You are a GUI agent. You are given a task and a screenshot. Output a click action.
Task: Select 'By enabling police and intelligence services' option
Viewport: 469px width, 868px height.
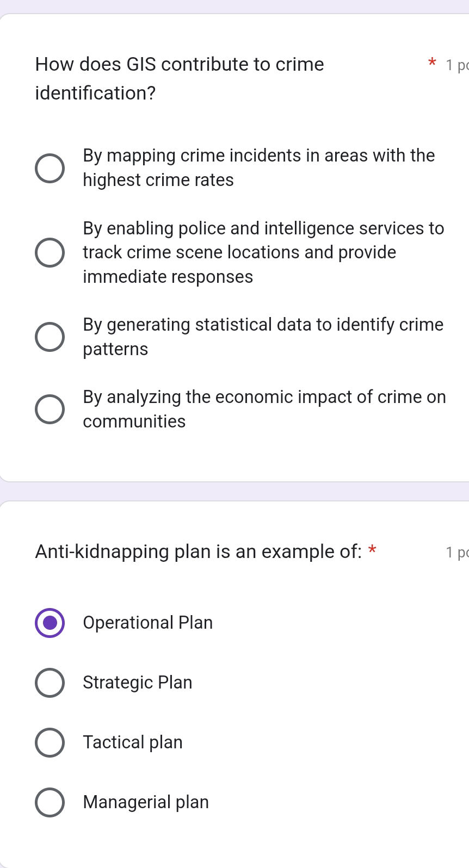[50, 252]
